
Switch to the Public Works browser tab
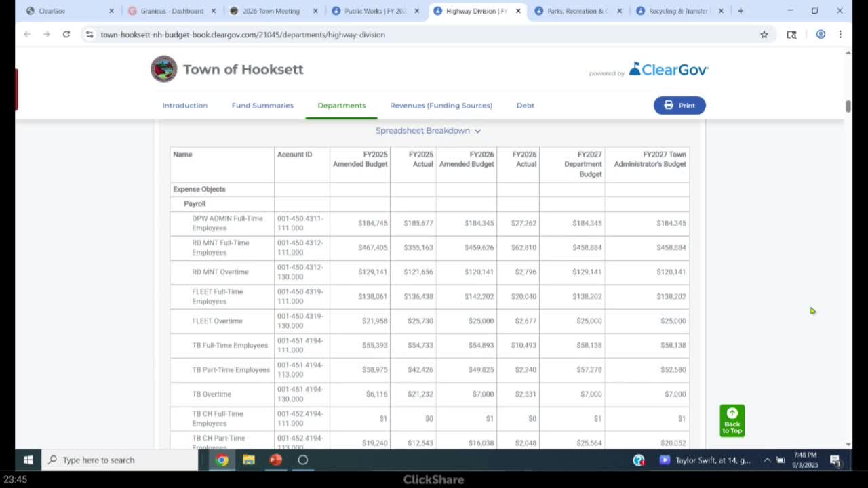[x=374, y=11]
